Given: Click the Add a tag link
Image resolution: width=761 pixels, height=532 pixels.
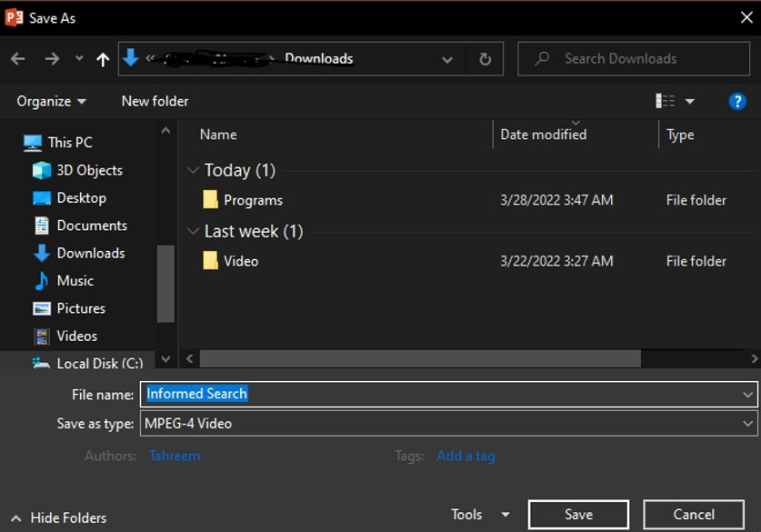Looking at the screenshot, I should [466, 456].
